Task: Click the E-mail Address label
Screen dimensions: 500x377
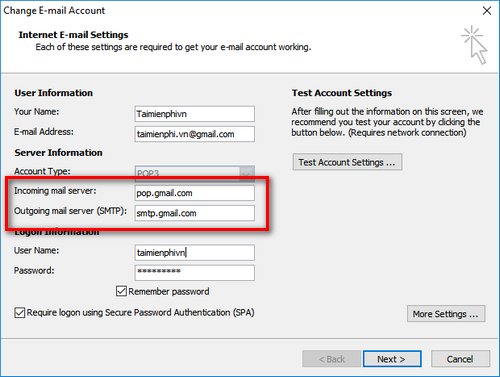Action: [x=44, y=132]
